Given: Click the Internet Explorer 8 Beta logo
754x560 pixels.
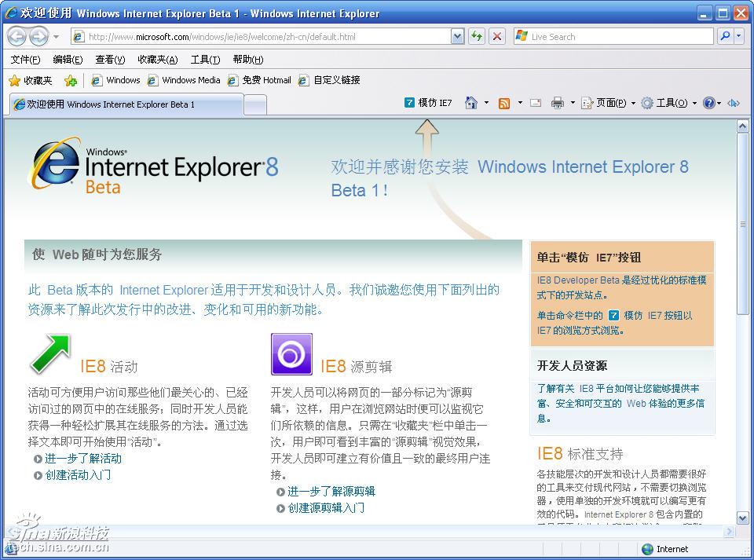Looking at the screenshot, I should point(154,164).
